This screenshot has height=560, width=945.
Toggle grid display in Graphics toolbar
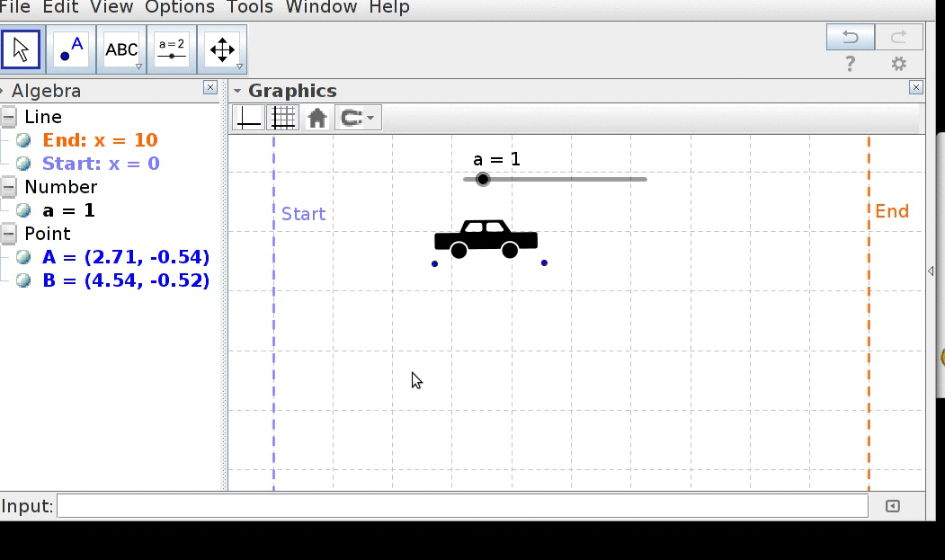283,118
